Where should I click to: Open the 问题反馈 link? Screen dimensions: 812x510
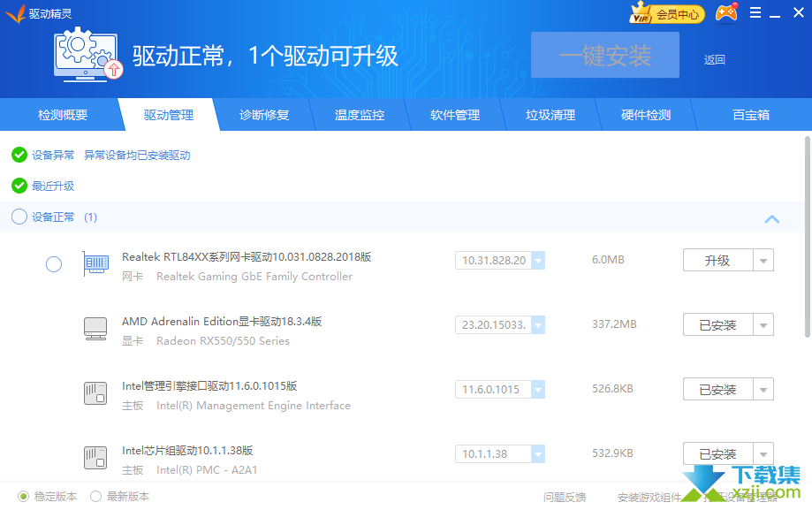(x=565, y=497)
